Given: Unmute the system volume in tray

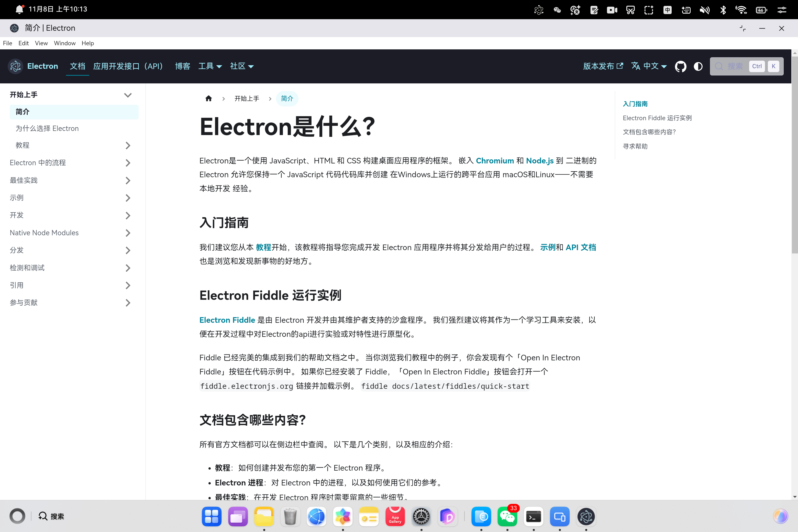Looking at the screenshot, I should tap(705, 10).
